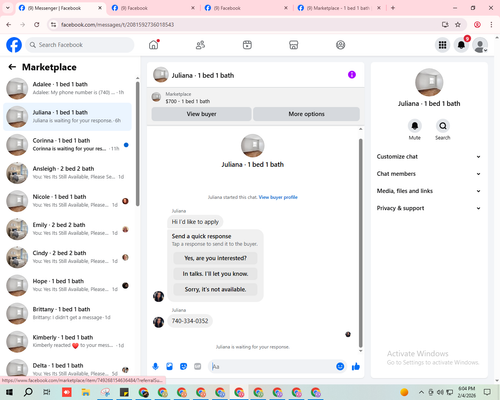This screenshot has width=500, height=400.
Task: Send quick reply 'Yes, are you interested?'
Action: point(215,258)
